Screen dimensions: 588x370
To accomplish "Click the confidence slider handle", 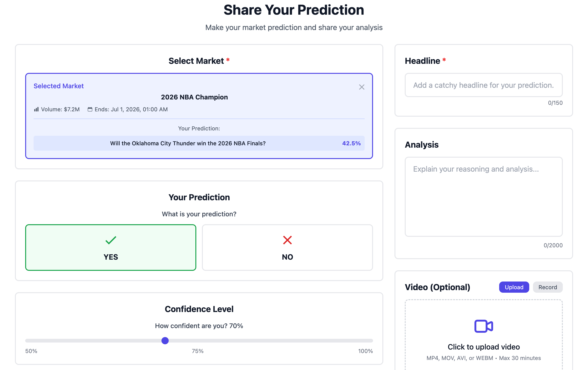I will point(165,341).
